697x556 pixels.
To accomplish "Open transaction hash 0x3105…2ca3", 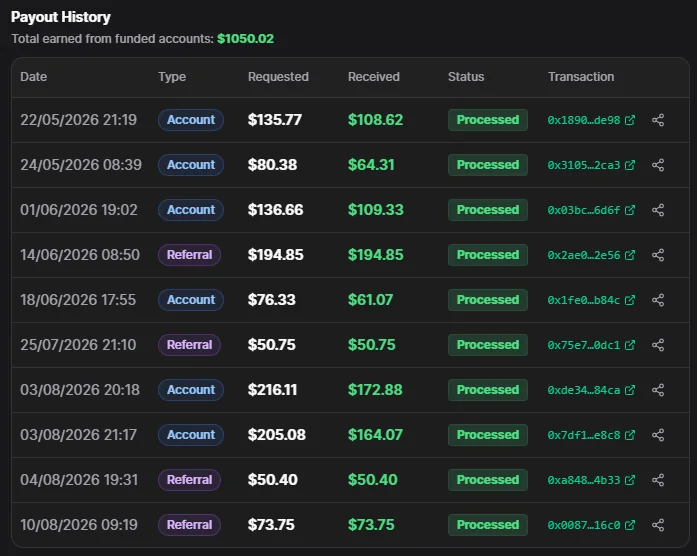I will pos(584,165).
